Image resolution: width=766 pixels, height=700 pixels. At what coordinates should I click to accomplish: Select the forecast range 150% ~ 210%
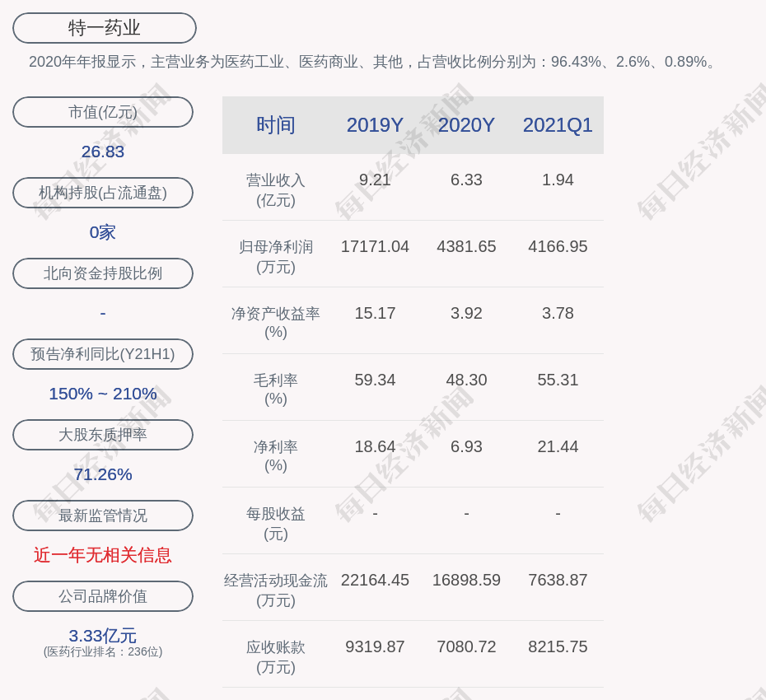click(x=103, y=393)
